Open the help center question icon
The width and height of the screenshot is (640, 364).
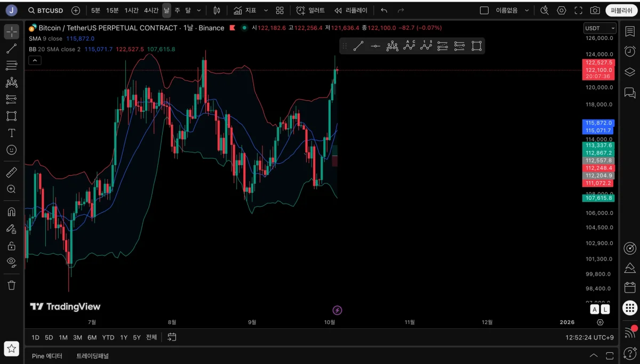click(630, 353)
